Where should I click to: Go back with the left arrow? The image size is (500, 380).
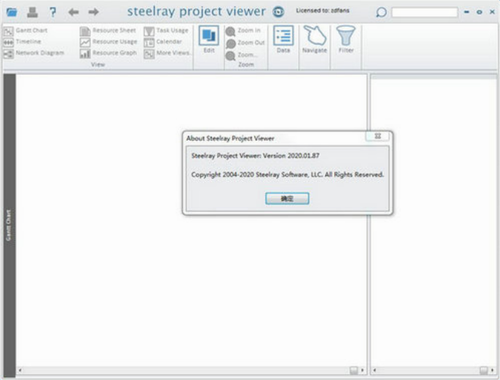point(73,12)
